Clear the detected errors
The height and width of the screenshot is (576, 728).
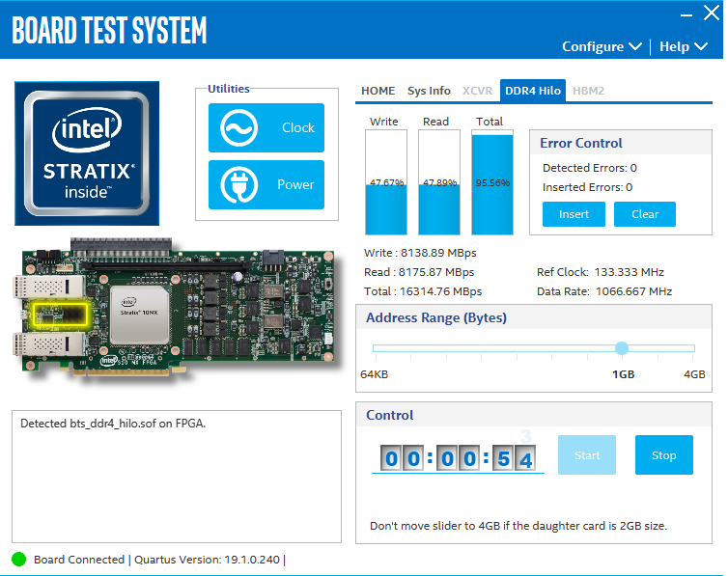tap(644, 214)
